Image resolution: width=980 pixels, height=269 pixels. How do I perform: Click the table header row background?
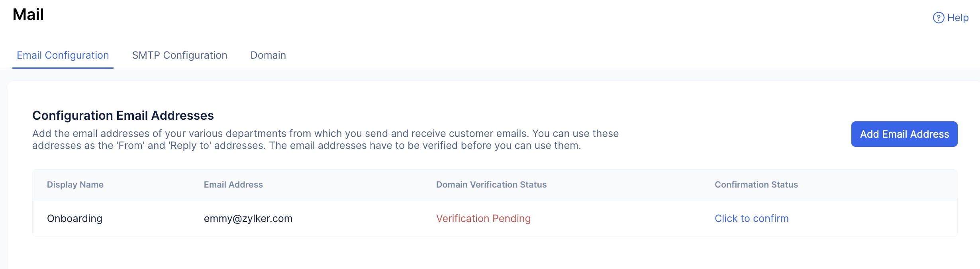(495, 185)
